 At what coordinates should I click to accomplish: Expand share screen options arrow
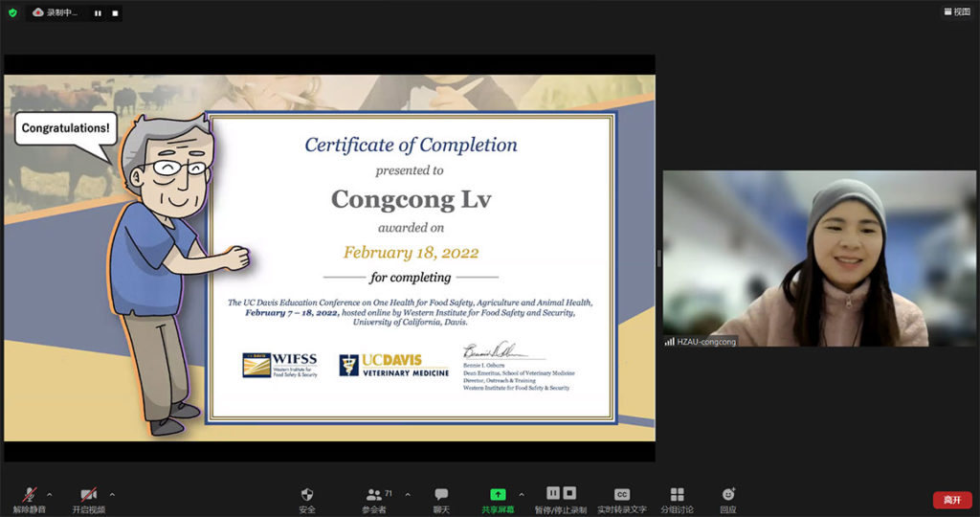pos(522,494)
